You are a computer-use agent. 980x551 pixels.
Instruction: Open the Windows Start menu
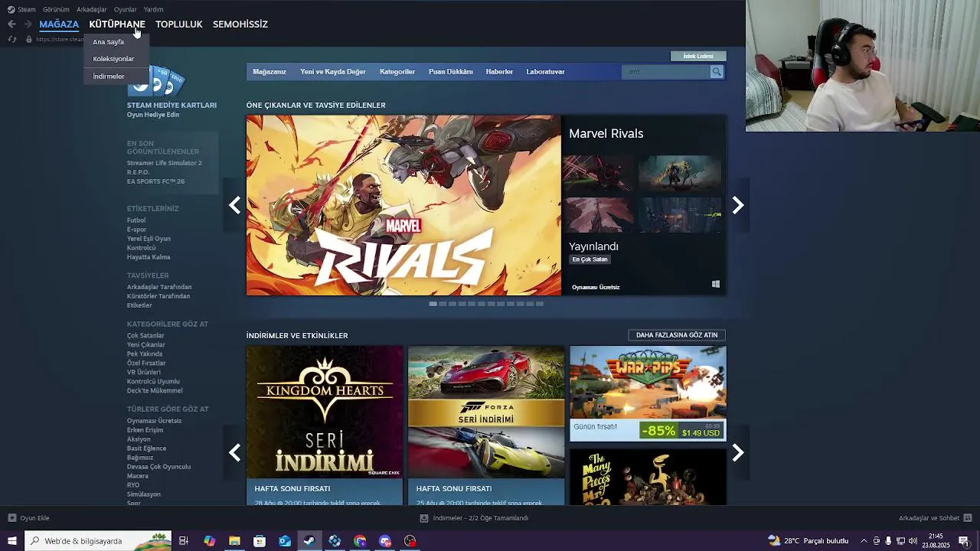click(12, 541)
